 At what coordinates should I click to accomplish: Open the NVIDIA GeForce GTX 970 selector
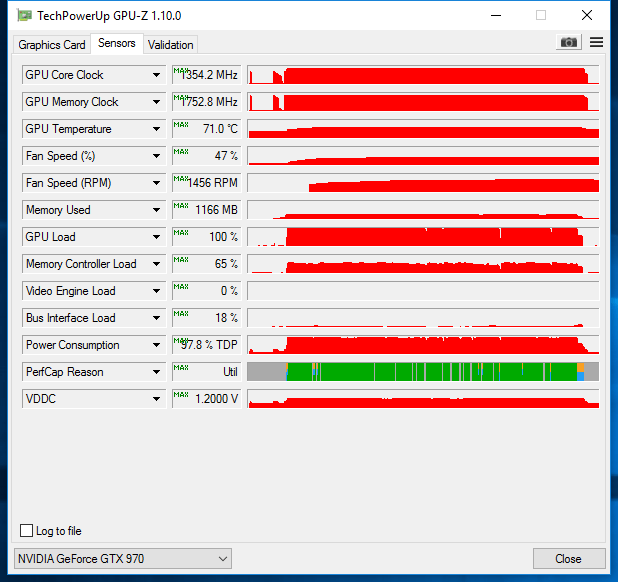[x=124, y=558]
